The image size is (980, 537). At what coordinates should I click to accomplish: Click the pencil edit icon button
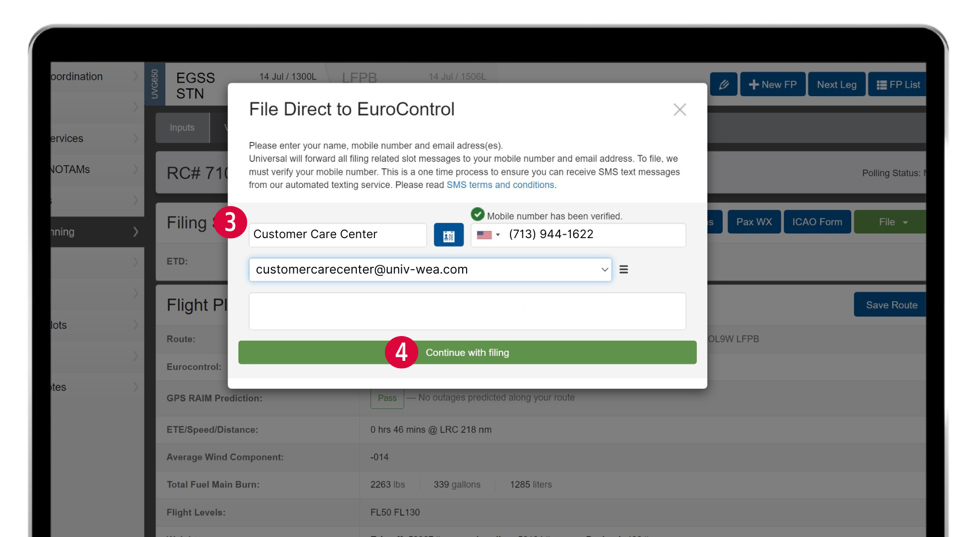[723, 84]
